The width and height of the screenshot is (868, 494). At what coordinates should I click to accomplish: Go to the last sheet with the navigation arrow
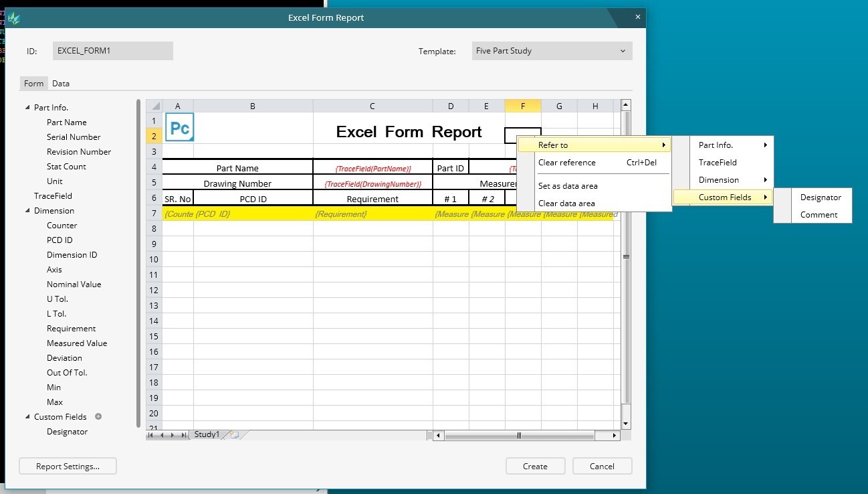(x=184, y=435)
